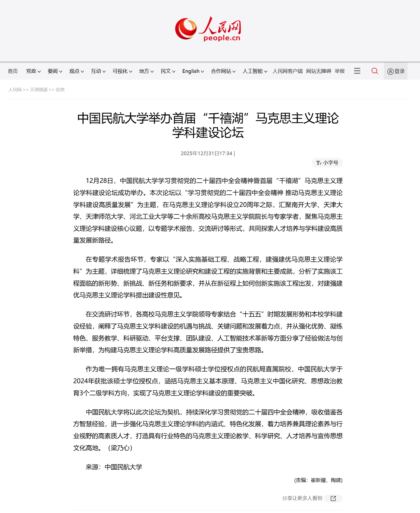Click the 举报 report link
The image size is (420, 513).
[340, 71]
